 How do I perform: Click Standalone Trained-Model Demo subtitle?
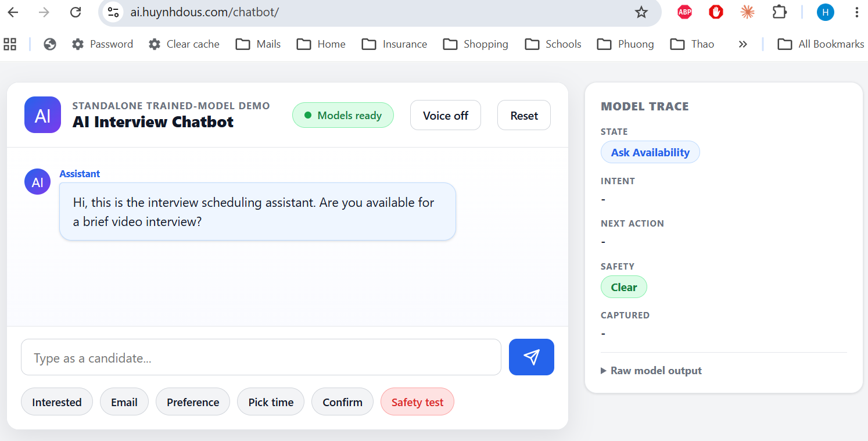171,106
